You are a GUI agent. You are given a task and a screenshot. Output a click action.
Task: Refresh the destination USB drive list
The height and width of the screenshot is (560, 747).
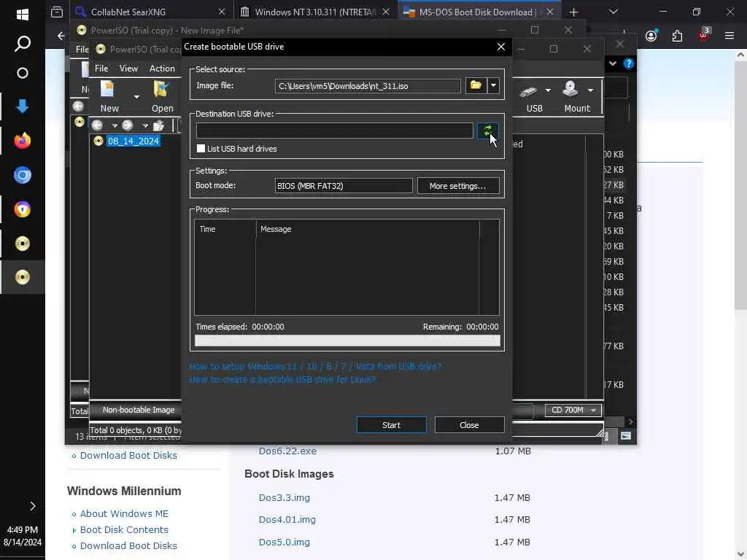click(x=487, y=131)
